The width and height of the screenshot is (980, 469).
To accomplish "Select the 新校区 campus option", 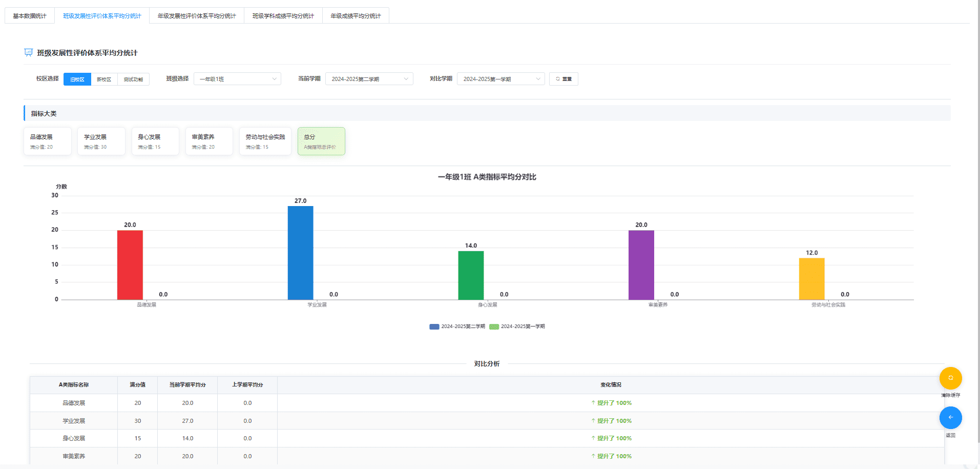I will point(104,79).
